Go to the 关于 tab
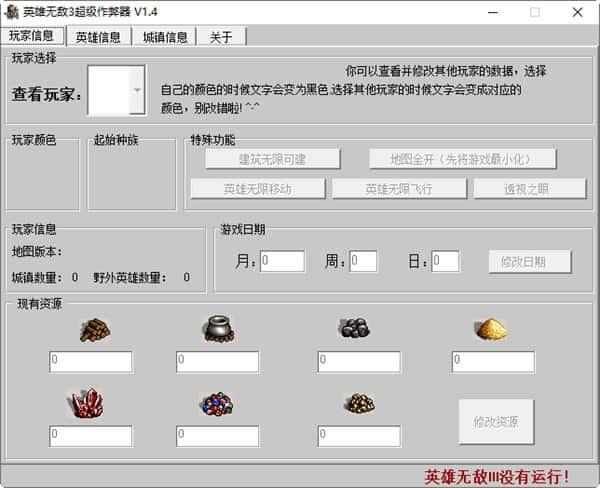 (220, 37)
